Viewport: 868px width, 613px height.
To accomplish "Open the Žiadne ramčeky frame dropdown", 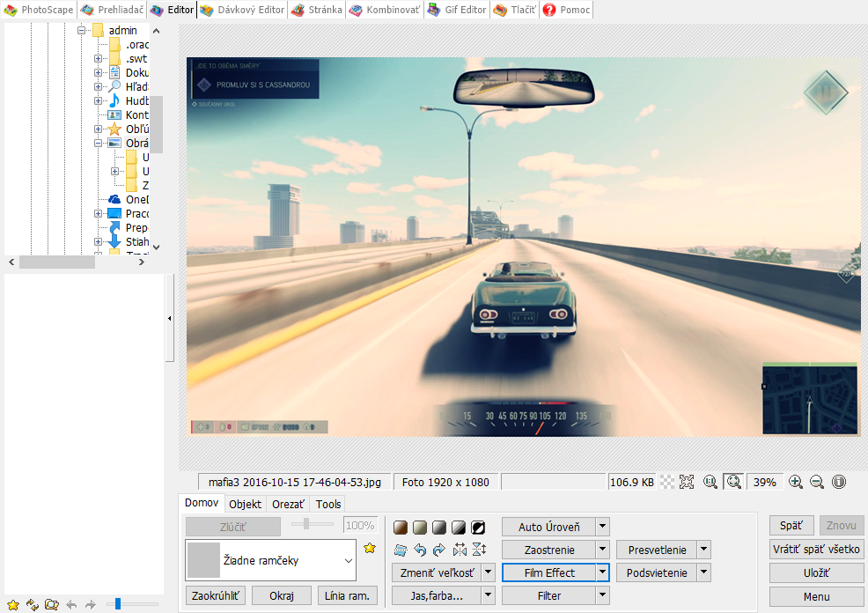I will (348, 560).
